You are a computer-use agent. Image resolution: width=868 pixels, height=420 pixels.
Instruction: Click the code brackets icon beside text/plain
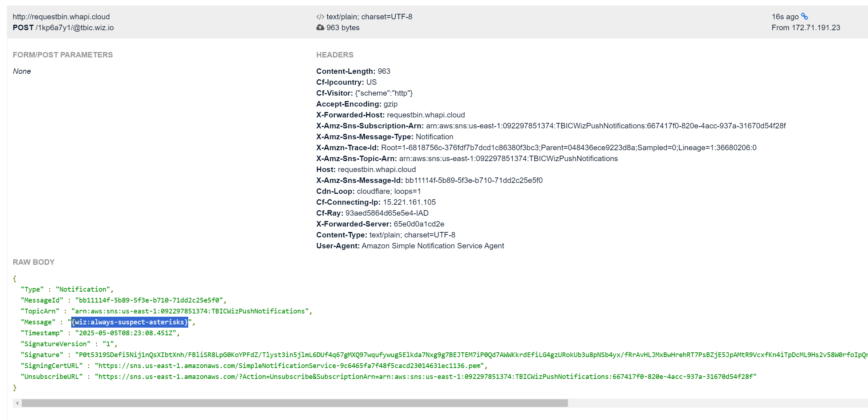tap(320, 17)
